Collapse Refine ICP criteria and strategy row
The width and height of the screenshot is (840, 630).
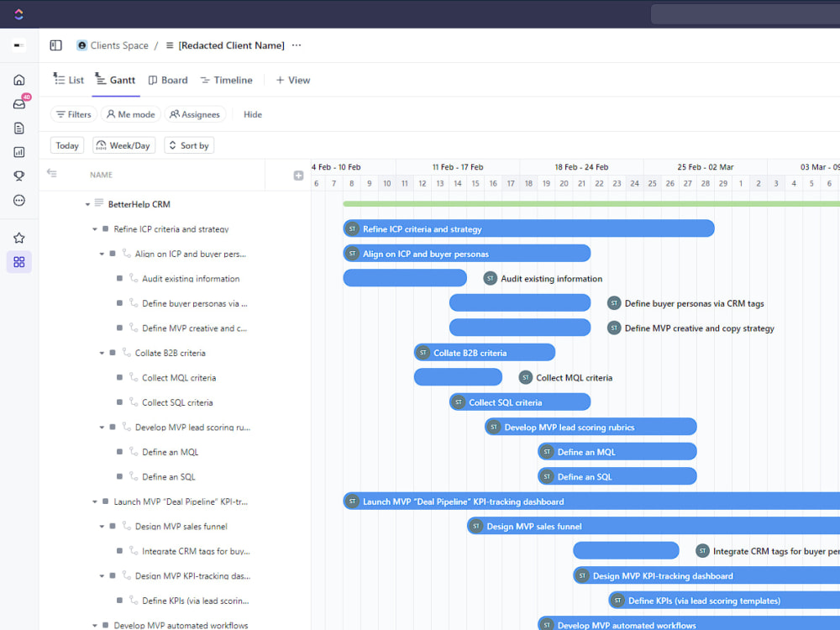coord(94,229)
